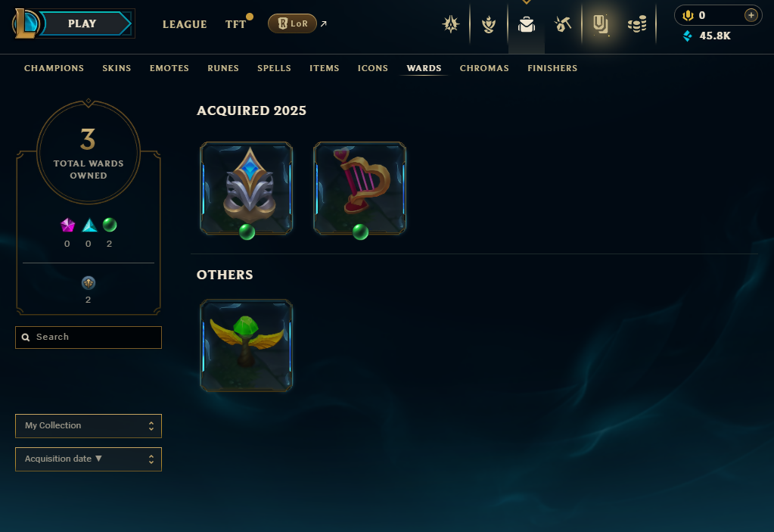Switch to the Chromas tab
This screenshot has width=774, height=532.
tap(484, 68)
